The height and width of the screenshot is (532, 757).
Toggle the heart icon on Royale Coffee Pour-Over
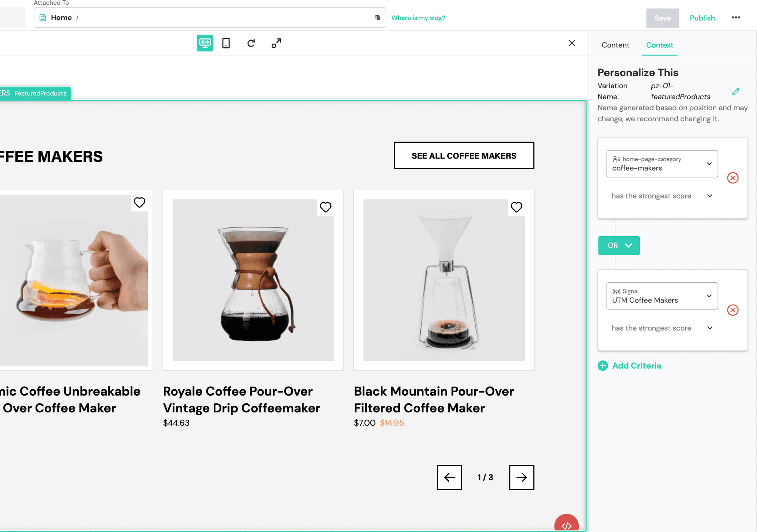pyautogui.click(x=326, y=207)
